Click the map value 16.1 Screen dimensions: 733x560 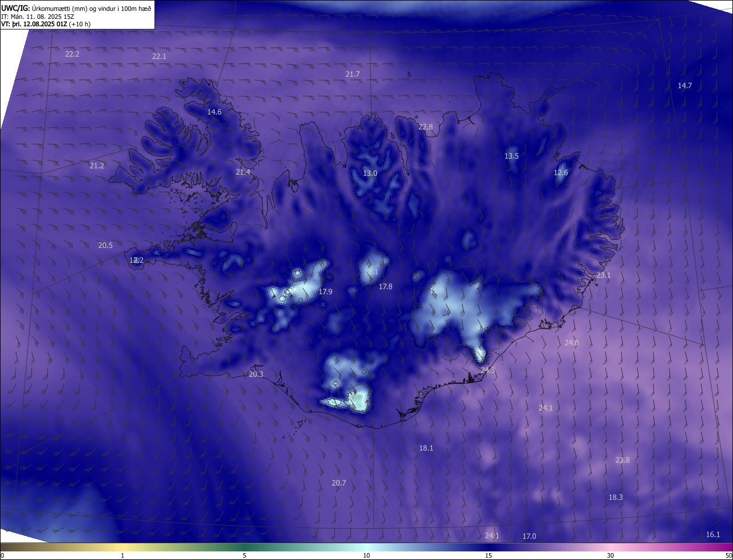[713, 534]
